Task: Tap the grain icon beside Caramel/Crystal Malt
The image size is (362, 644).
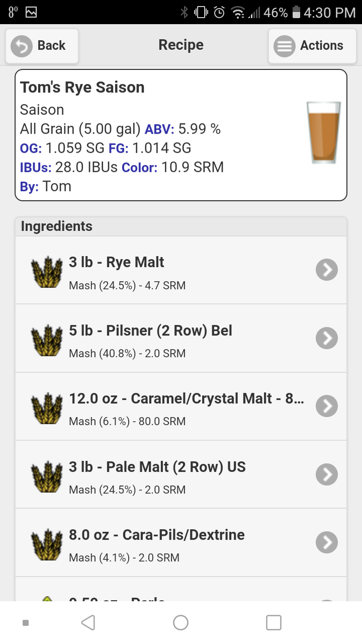Action: pyautogui.click(x=47, y=408)
